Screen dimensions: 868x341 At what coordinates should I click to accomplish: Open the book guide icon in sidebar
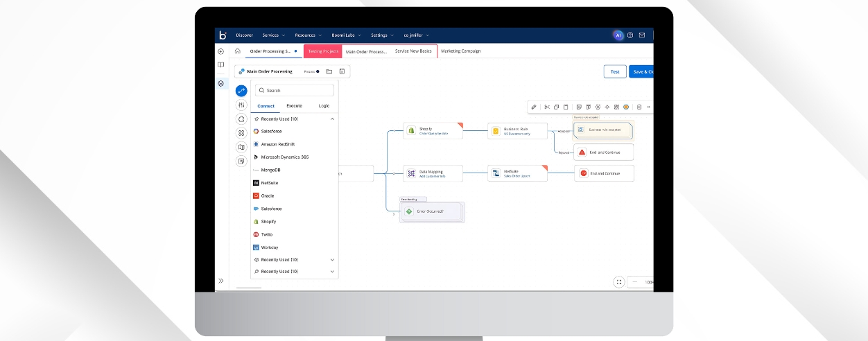(x=220, y=64)
